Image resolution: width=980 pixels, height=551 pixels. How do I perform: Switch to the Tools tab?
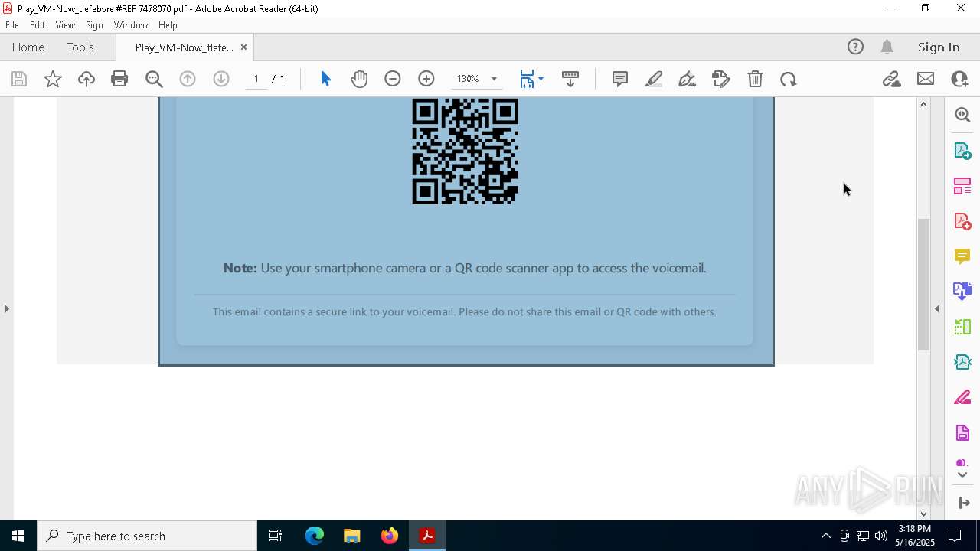[x=80, y=47]
